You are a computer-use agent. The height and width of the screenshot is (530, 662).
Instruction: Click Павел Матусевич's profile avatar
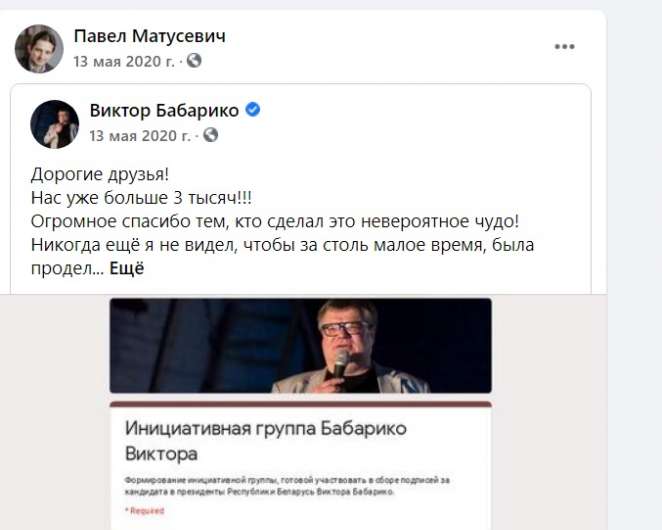pyautogui.click(x=39, y=49)
